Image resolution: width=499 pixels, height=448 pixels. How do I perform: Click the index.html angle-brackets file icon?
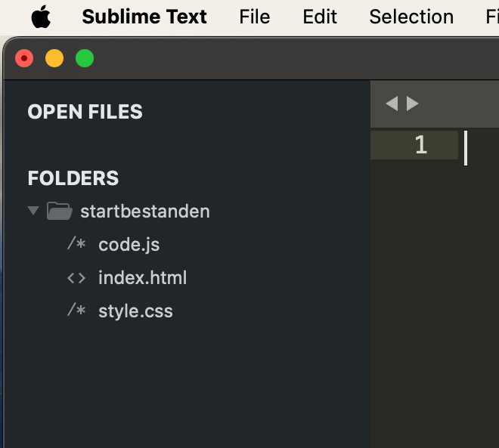click(76, 277)
